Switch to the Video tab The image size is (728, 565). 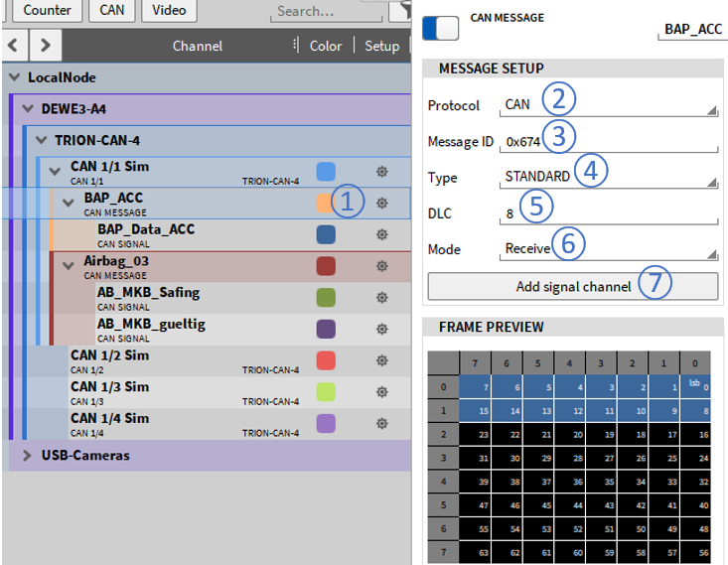(x=169, y=10)
